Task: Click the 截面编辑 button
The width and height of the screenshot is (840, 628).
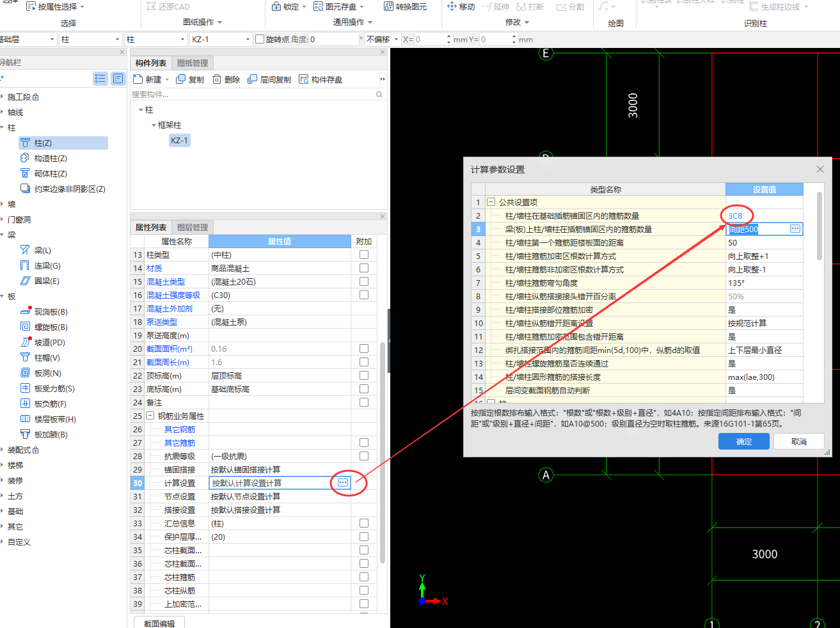Action: pyautogui.click(x=159, y=623)
